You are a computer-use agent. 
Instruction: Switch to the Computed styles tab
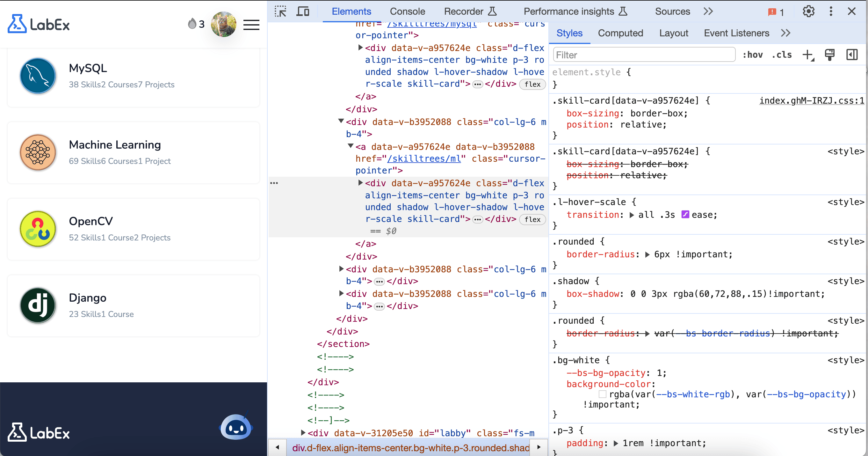click(621, 33)
